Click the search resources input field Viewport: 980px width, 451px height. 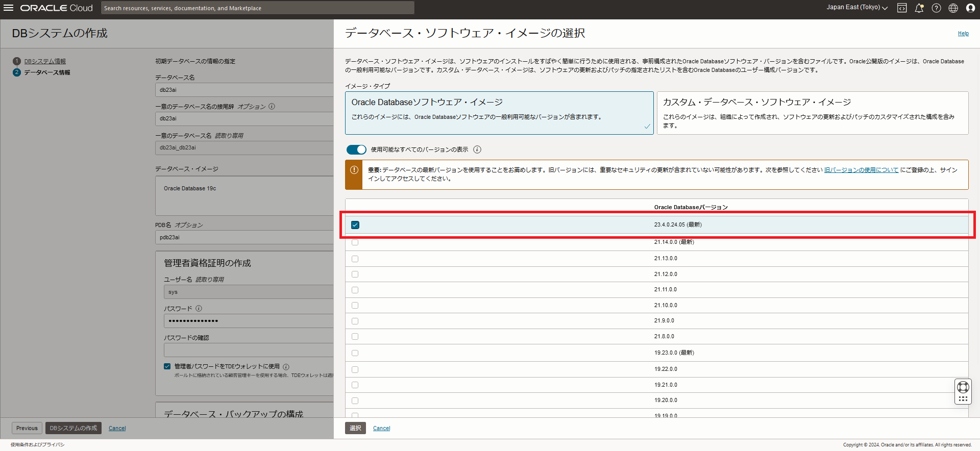coord(258,8)
